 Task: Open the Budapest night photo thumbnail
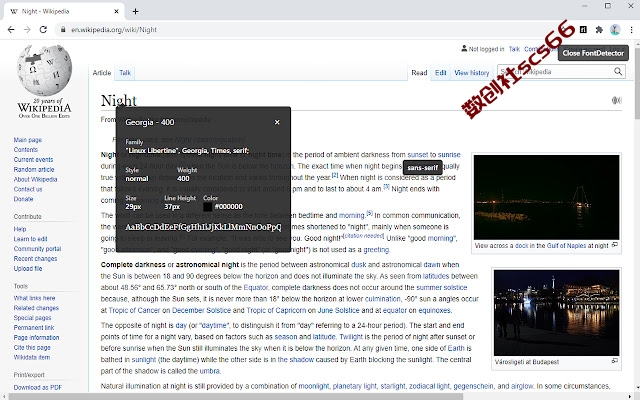click(x=556, y=313)
